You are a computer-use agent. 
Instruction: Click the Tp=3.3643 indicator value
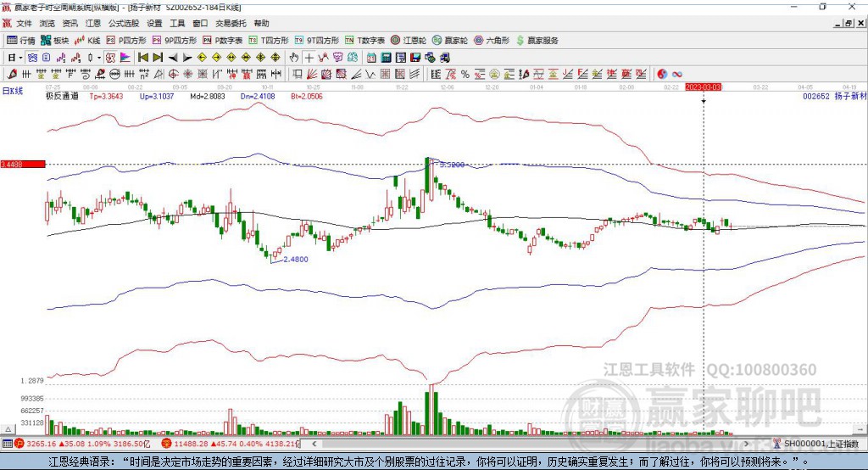[x=106, y=96]
